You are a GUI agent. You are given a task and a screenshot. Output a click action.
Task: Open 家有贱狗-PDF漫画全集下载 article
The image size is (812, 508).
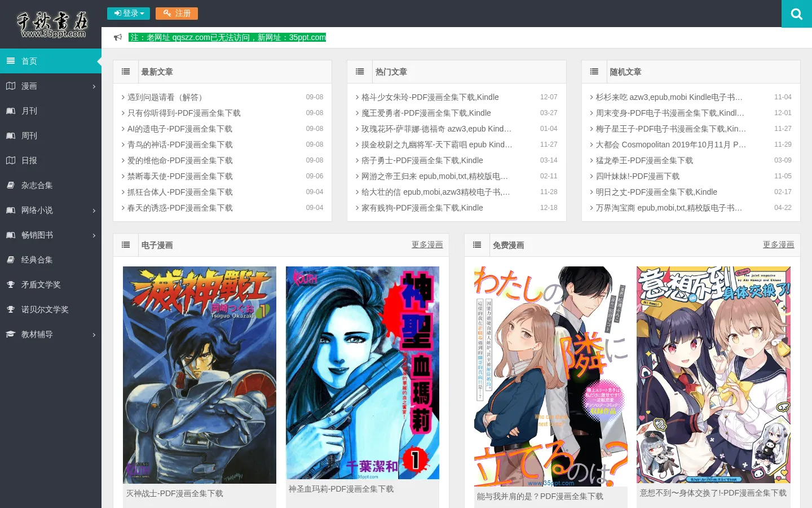pos(422,208)
